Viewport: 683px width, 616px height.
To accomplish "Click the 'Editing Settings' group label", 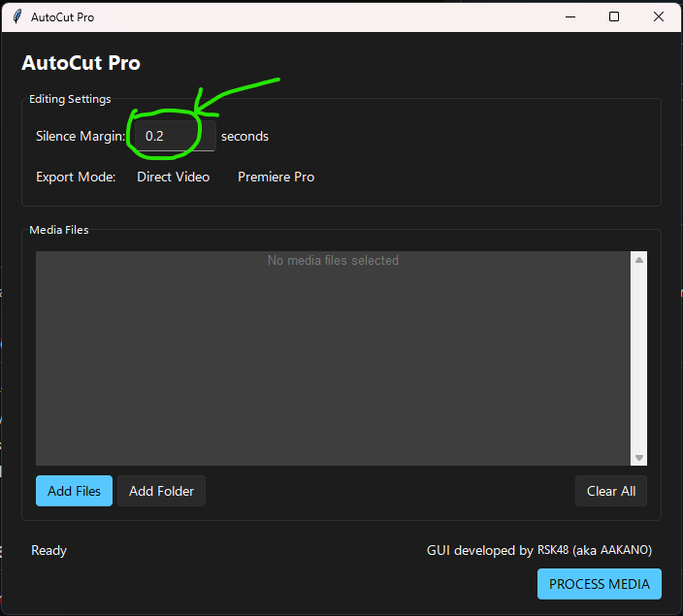I will tap(70, 99).
